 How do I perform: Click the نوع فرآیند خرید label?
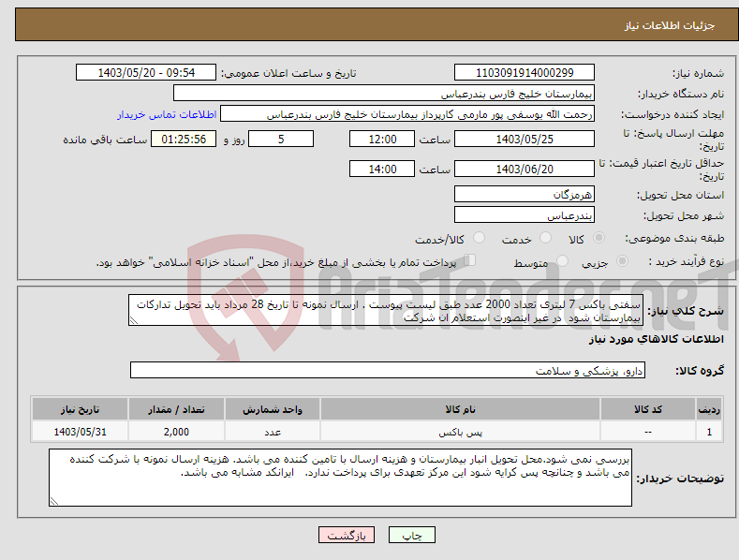[687, 261]
